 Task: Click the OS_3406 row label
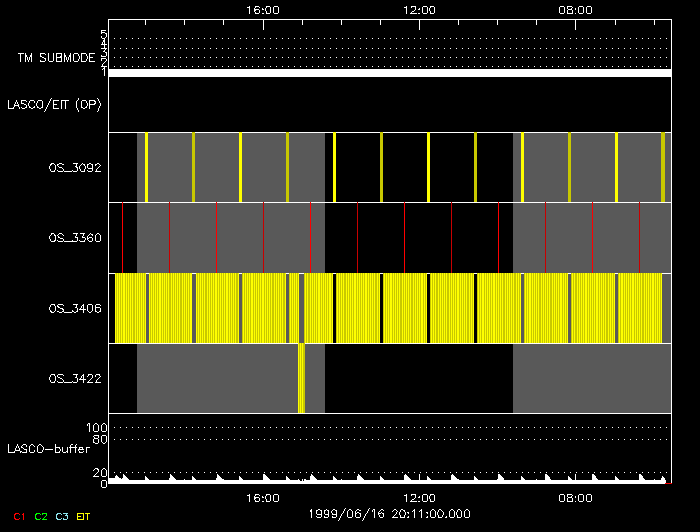pyautogui.click(x=75, y=308)
